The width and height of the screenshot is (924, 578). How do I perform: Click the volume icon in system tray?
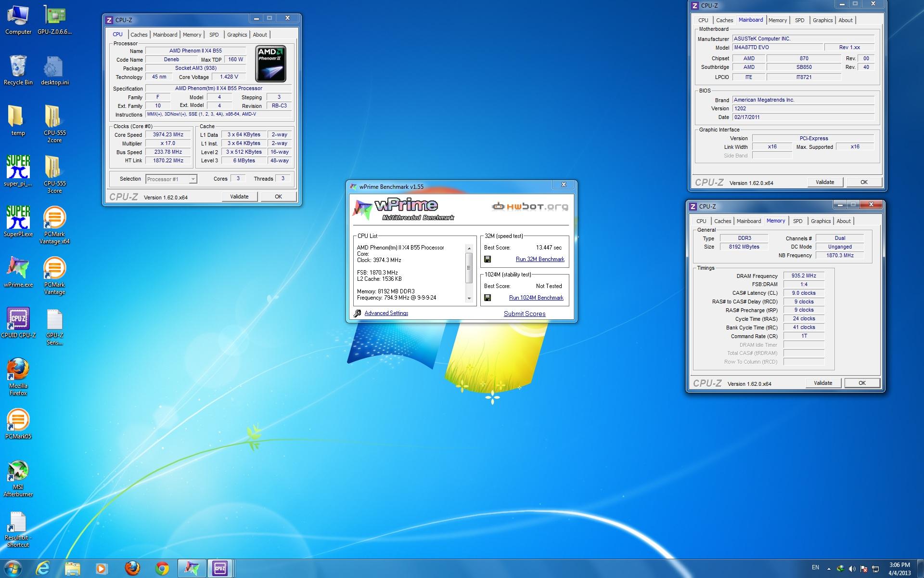pyautogui.click(x=852, y=568)
